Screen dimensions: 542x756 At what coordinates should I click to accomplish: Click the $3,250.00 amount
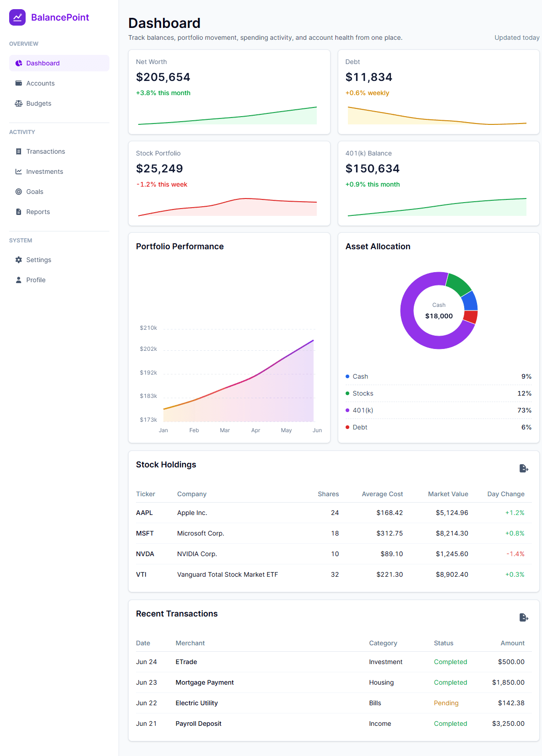(508, 724)
